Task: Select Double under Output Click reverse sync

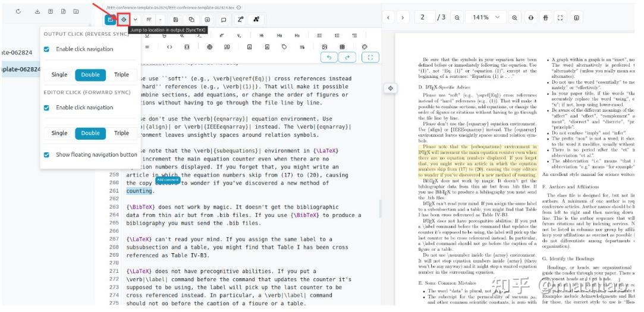Action: (x=90, y=75)
